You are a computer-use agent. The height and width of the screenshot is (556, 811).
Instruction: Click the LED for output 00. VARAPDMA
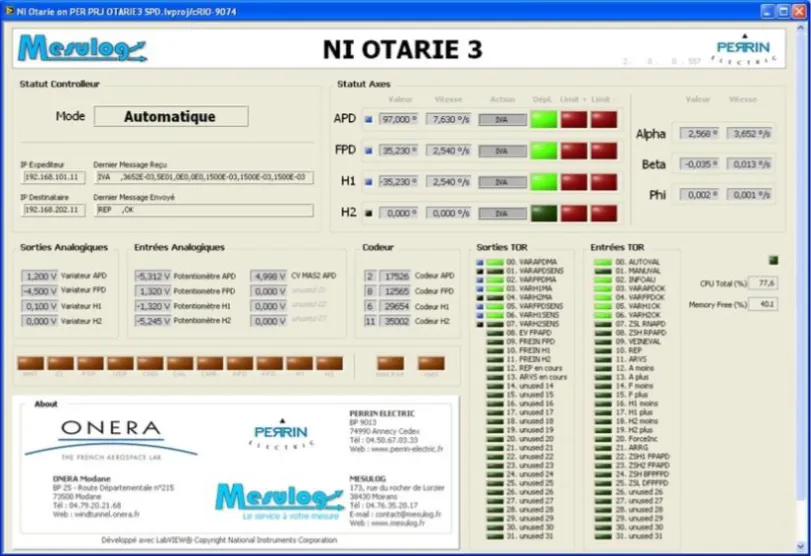495,262
